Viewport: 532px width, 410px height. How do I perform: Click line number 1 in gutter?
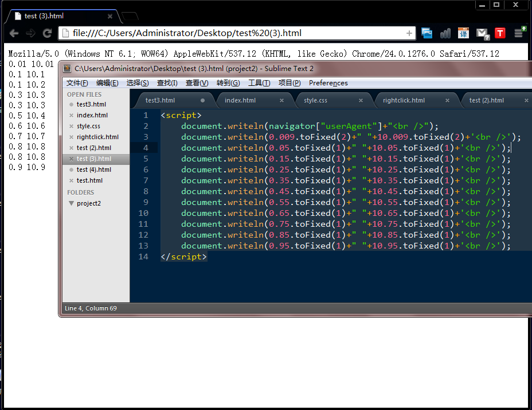pos(146,115)
